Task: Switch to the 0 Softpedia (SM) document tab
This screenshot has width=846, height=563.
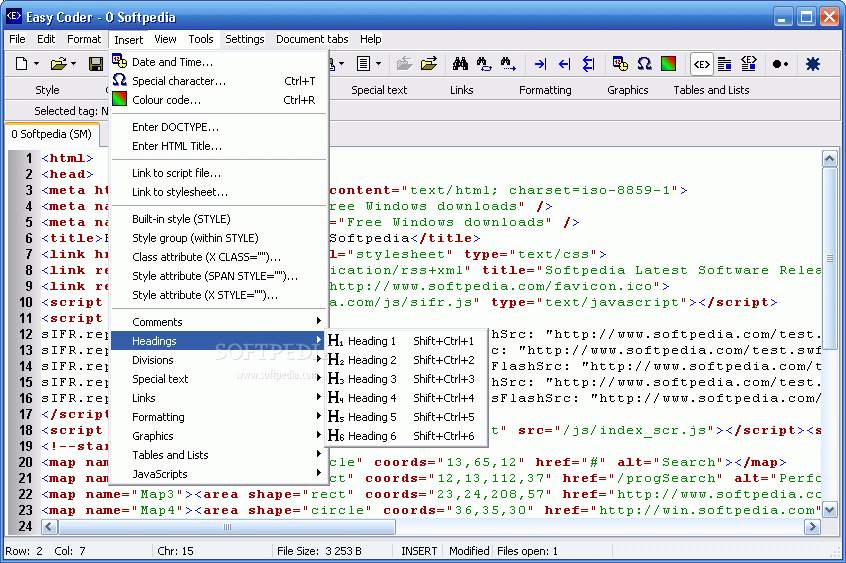Action: click(52, 134)
